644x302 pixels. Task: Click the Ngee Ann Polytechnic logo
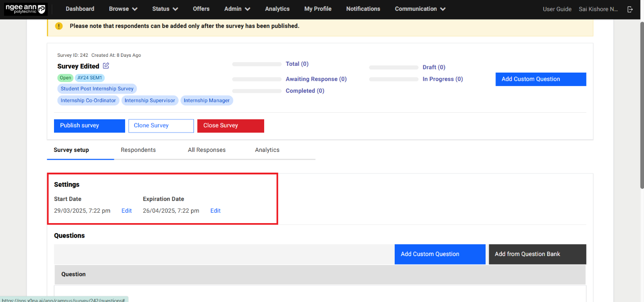click(26, 9)
